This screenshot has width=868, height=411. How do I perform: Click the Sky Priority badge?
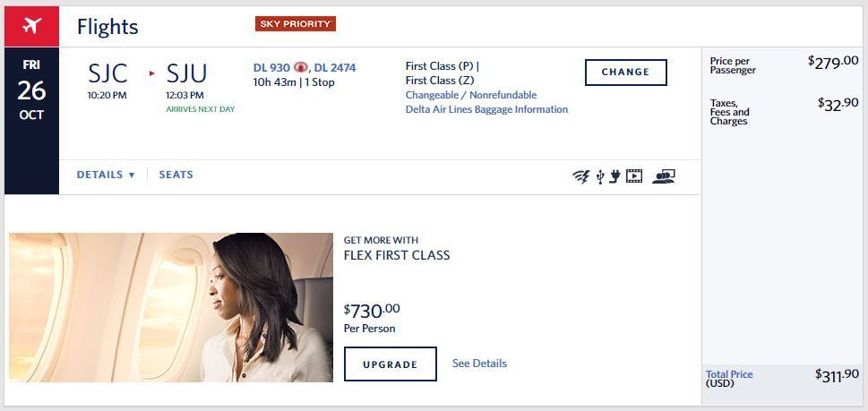pos(295,23)
